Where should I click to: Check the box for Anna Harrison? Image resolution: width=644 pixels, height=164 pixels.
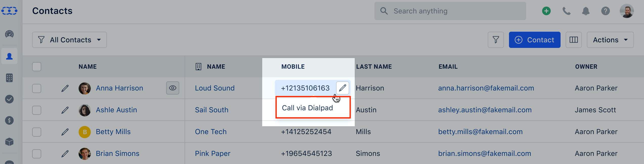(37, 88)
